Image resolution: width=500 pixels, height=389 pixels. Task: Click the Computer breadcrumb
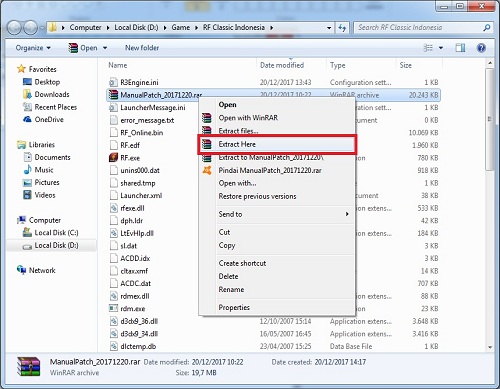coord(85,27)
